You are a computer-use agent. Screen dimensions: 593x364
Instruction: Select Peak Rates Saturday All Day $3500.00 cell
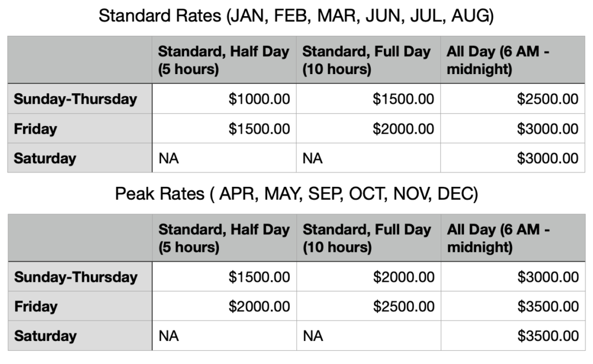512,336
